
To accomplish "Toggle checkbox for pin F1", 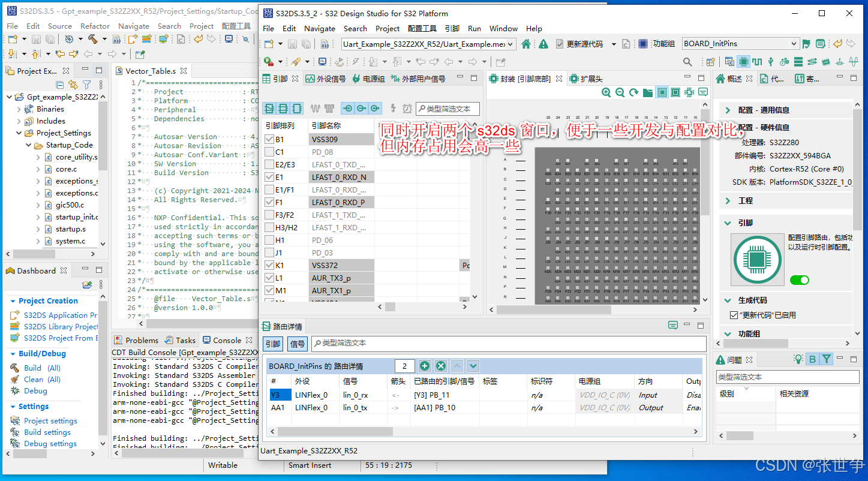I will [269, 202].
